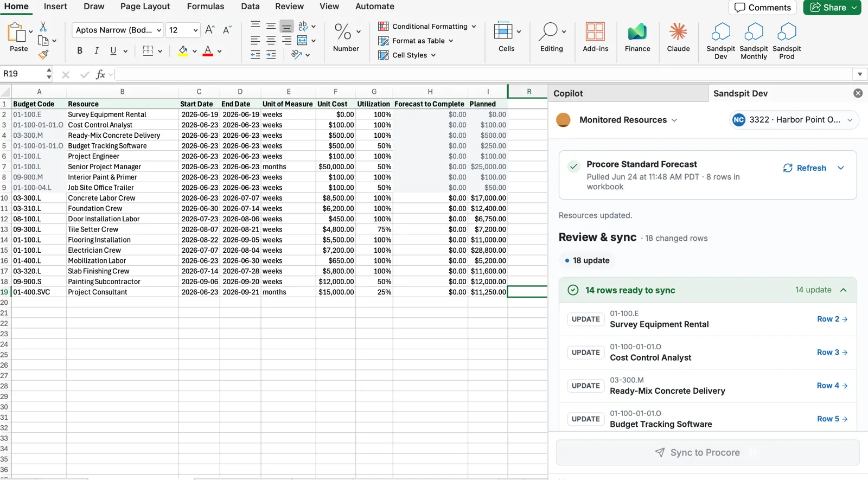868x480 pixels.
Task: Align text to top of cell
Action: 255,25
